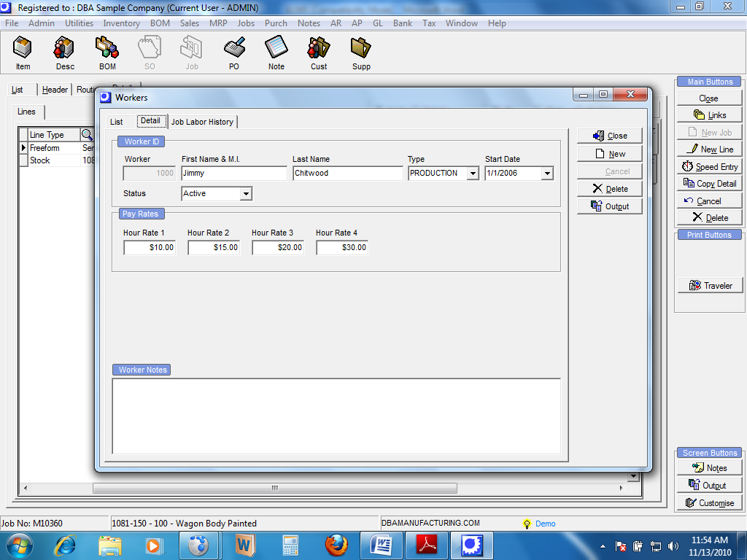Click the New button in Workers dialog
Image resolution: width=747 pixels, height=560 pixels.
610,154
